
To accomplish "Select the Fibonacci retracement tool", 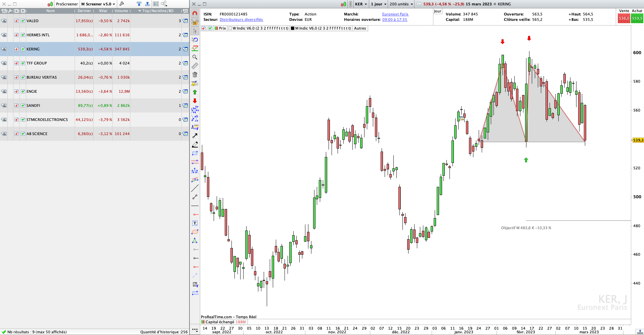I will [x=195, y=127].
